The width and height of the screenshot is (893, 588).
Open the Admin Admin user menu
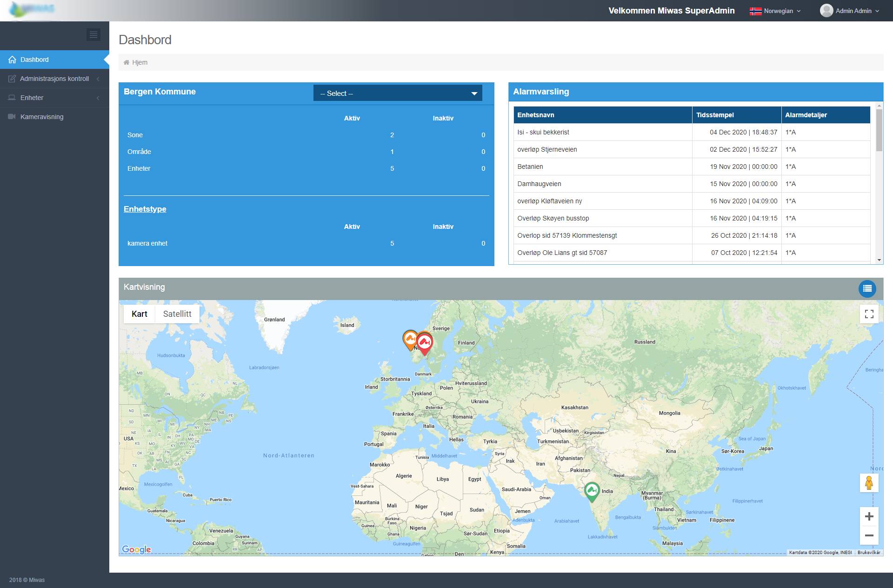click(850, 11)
